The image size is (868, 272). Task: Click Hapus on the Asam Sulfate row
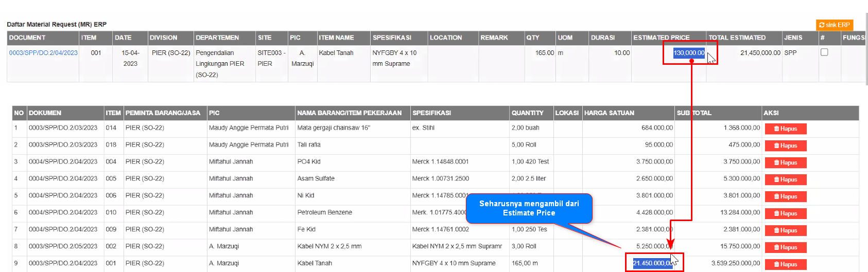point(785,180)
